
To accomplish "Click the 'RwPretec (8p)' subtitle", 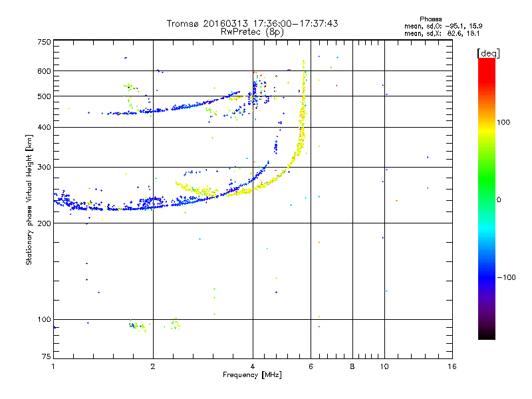I will (x=252, y=32).
